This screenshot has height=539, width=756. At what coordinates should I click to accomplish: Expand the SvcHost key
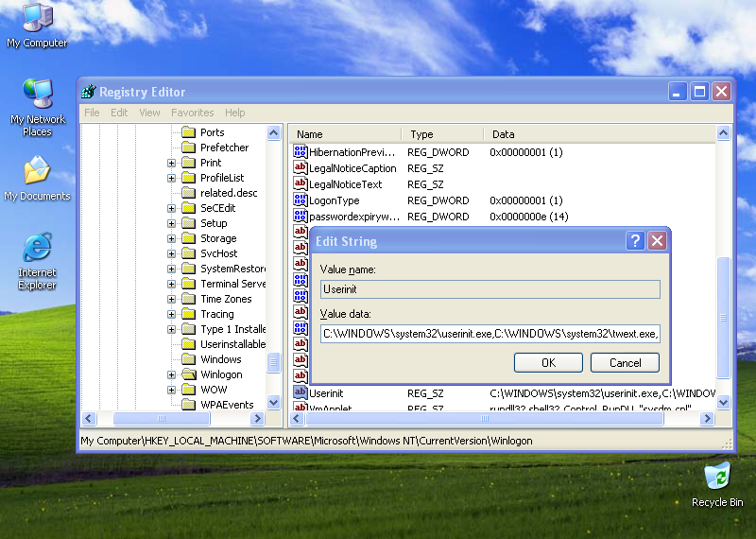171,253
